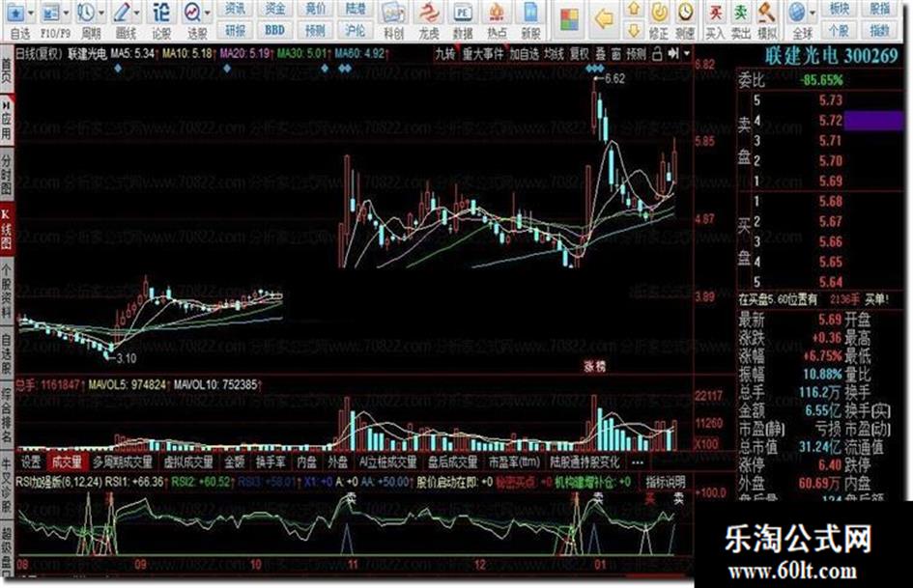Open the 龙虎 dragon-tiger list icon
Viewport: 913px width, 588px height.
pos(429,14)
